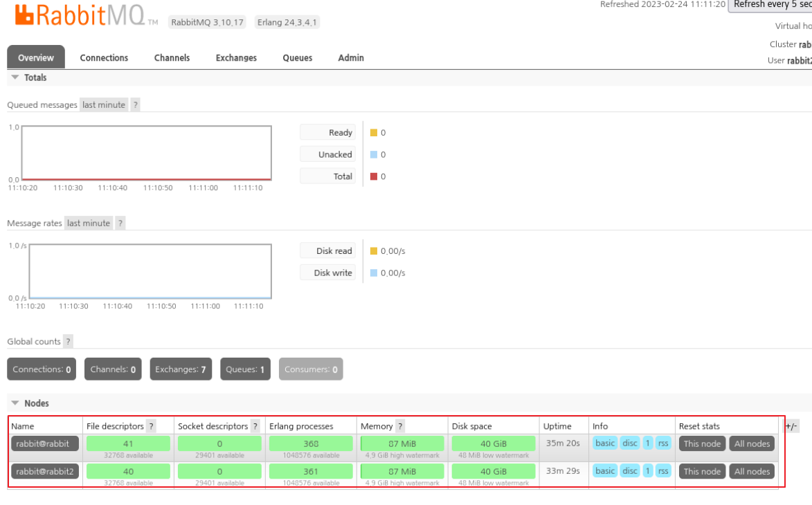The width and height of the screenshot is (812, 505).
Task: Open the Refresh every 5 seconds dropdown
Action: 771,5
